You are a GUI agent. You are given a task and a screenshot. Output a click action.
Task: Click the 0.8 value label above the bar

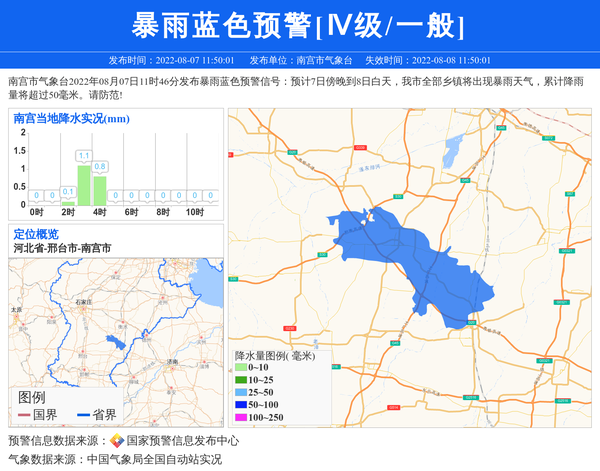pyautogui.click(x=100, y=166)
